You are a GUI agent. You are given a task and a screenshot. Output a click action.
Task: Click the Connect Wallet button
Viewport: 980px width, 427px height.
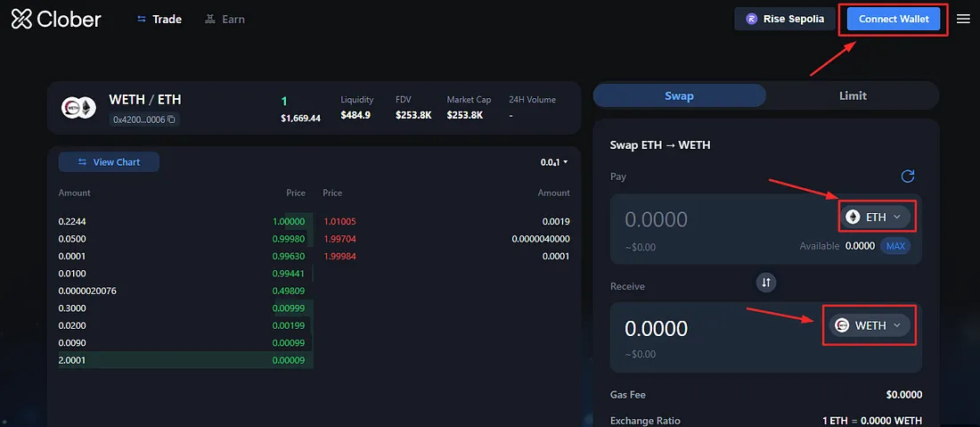pos(894,19)
